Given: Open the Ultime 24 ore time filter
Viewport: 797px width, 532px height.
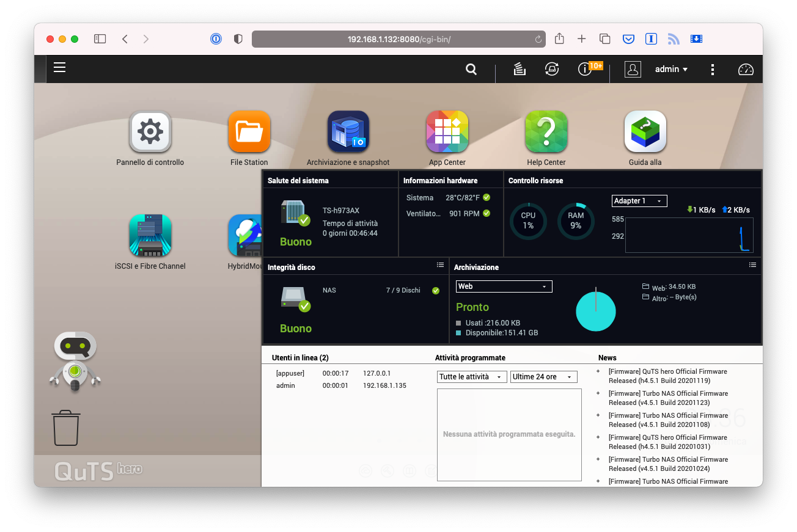Looking at the screenshot, I should (543, 377).
